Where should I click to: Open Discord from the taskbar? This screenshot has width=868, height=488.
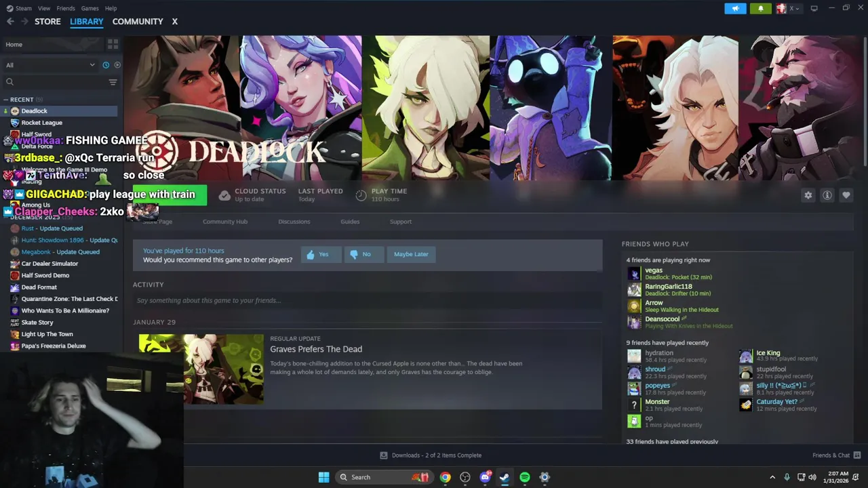[x=485, y=477]
